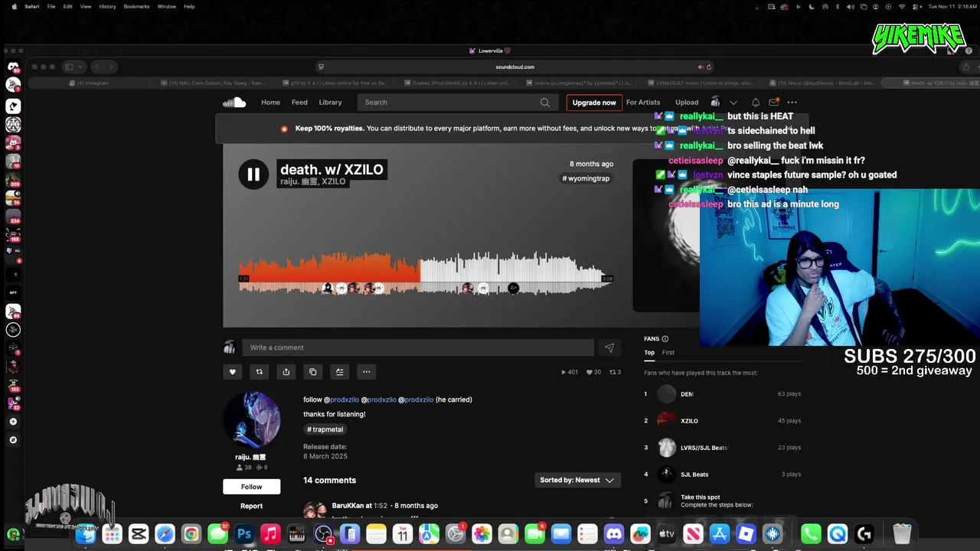Like the track with heart button

point(233,372)
